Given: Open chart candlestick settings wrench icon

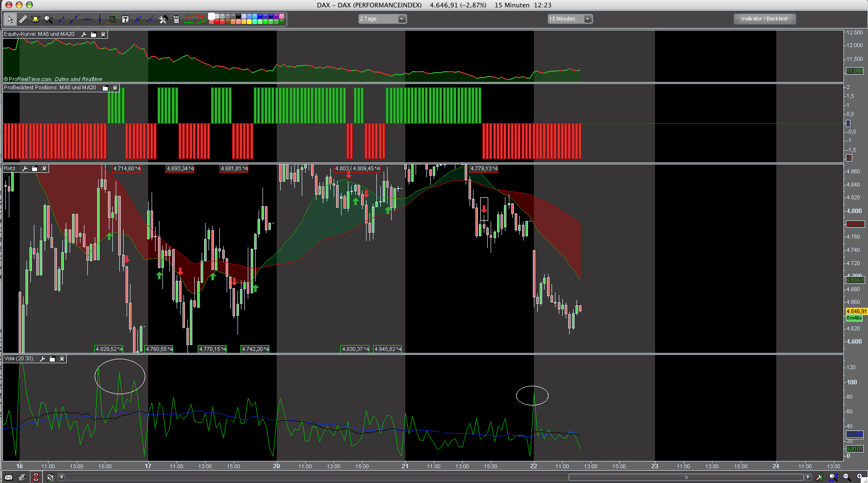Looking at the screenshot, I should tap(819, 477).
